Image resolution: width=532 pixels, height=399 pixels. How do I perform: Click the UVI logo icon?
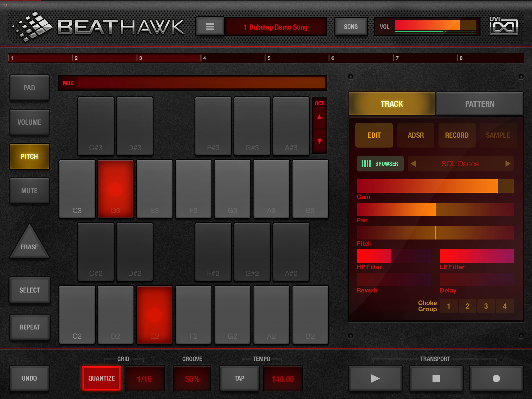click(x=503, y=26)
